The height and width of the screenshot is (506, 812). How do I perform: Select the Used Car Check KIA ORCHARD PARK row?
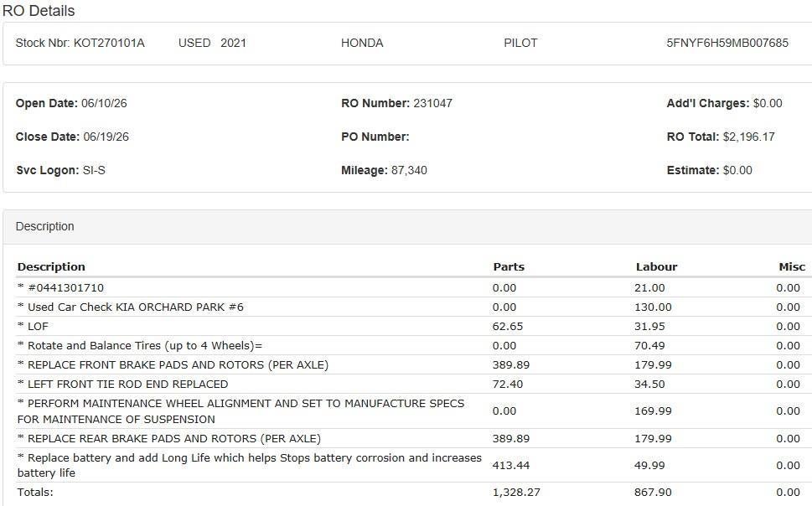(x=414, y=307)
